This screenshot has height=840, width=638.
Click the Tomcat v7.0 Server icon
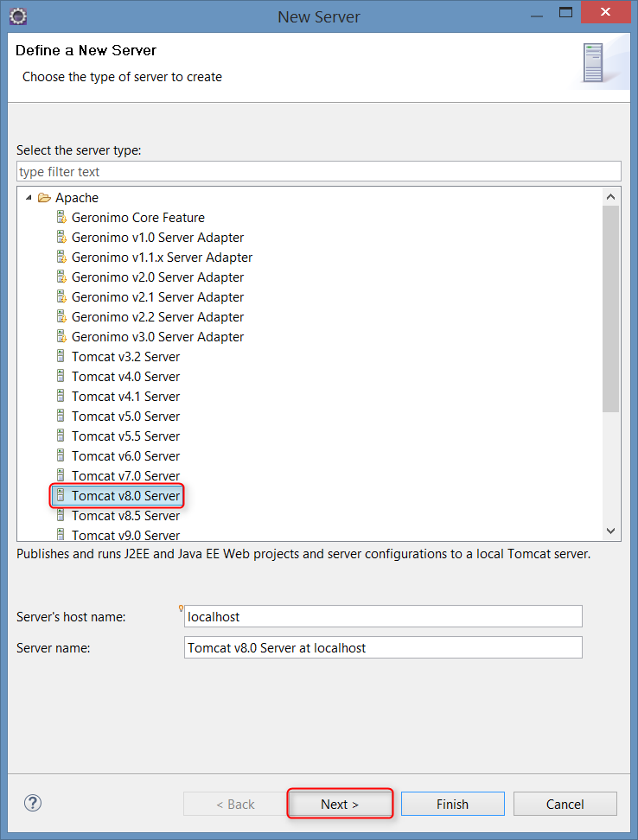(61, 474)
